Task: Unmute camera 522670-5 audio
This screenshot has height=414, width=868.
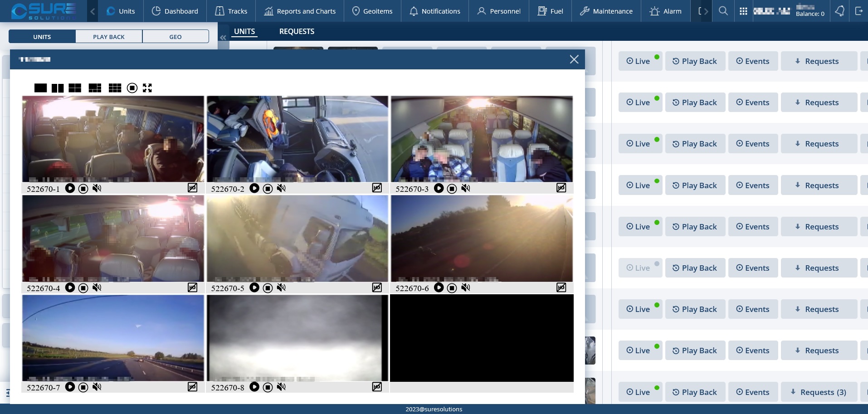Action: point(281,287)
